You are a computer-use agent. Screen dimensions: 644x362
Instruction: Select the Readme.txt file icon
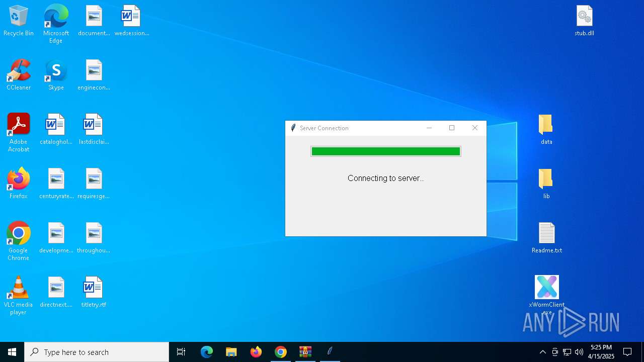tap(546, 238)
